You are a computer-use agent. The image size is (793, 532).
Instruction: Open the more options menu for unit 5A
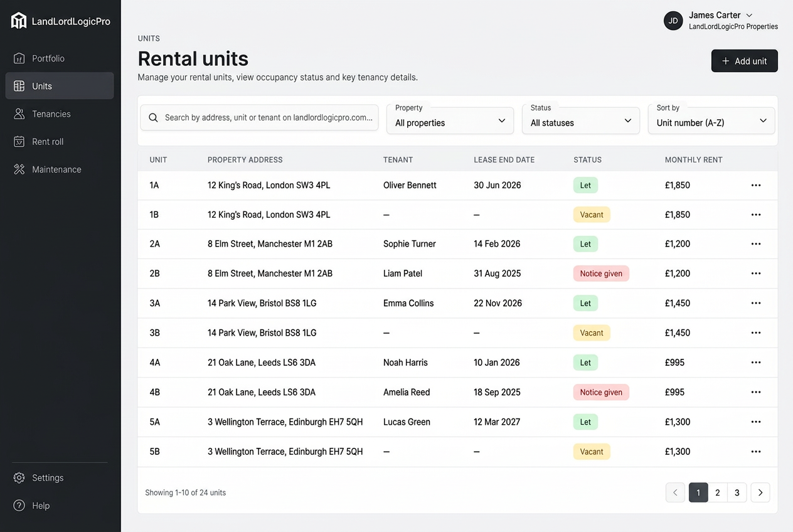(x=756, y=422)
